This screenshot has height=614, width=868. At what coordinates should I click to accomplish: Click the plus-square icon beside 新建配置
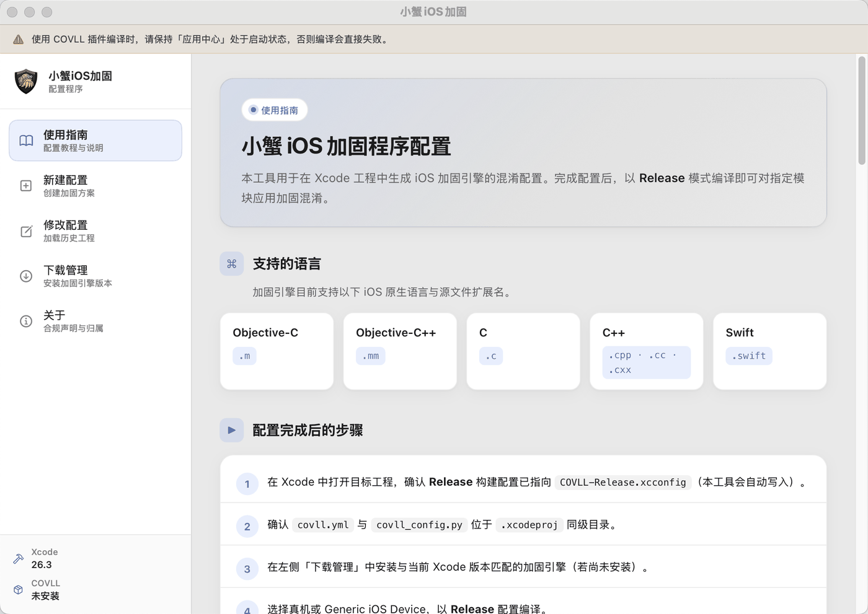26,186
